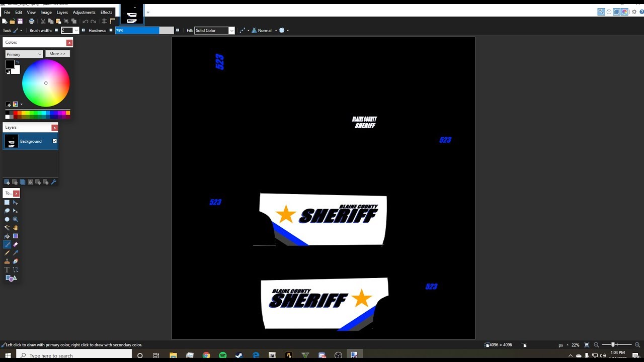Open the View menu
The width and height of the screenshot is (644, 362).
[31, 12]
